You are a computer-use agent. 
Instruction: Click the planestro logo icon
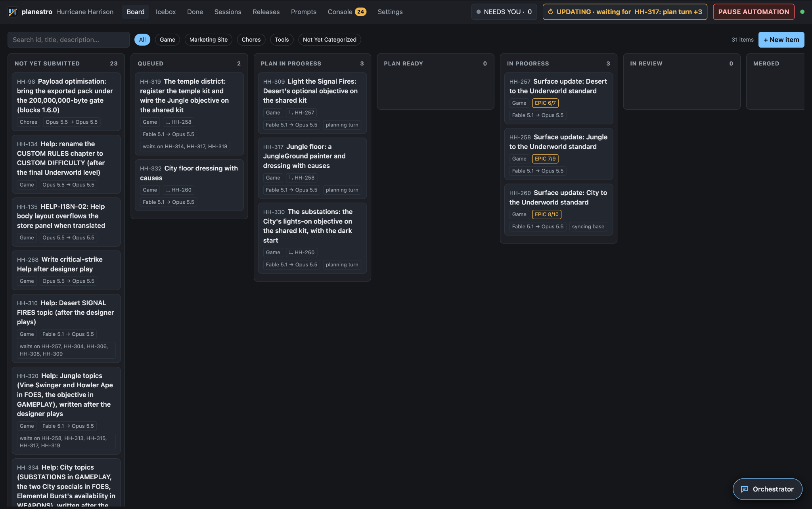[x=13, y=12]
